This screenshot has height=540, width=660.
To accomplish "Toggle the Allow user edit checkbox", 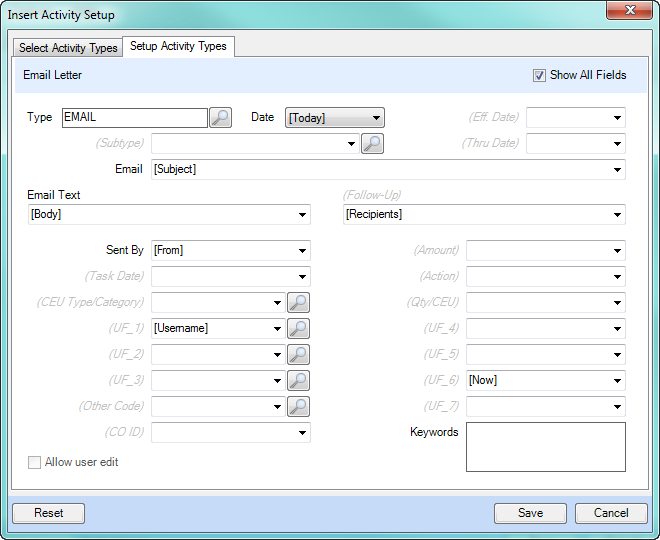I will click(x=35, y=462).
